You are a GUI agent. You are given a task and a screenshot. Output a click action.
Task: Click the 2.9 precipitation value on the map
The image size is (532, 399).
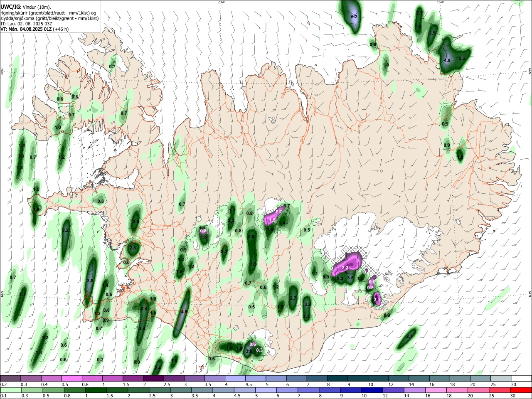pos(432,33)
